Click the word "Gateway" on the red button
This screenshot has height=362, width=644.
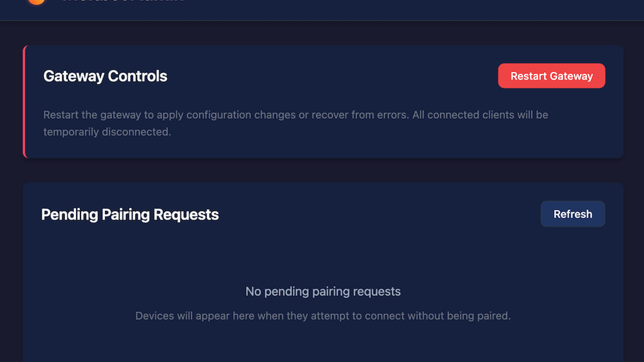coord(572,76)
